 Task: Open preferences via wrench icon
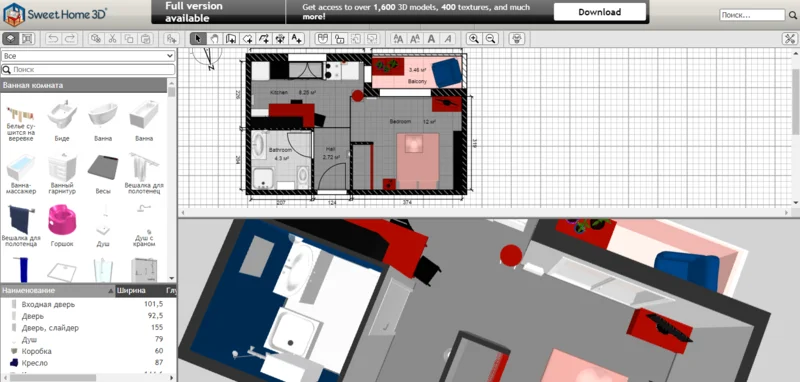(x=790, y=38)
